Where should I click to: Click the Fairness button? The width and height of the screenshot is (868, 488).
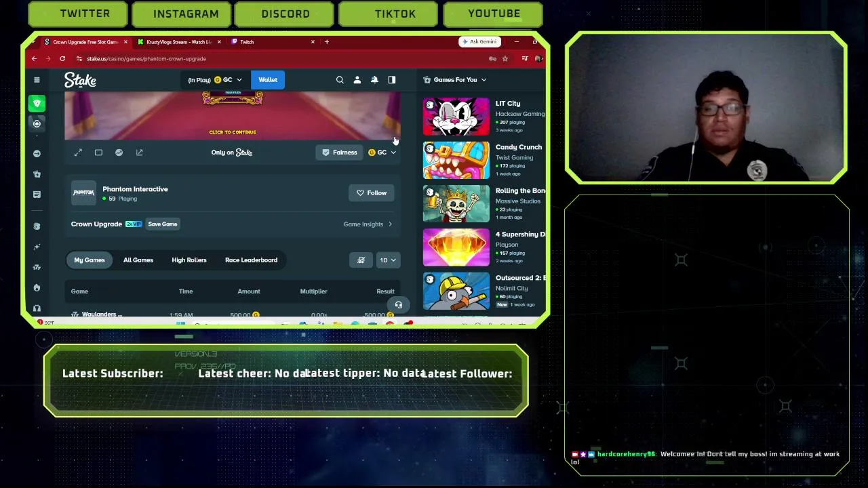(340, 152)
